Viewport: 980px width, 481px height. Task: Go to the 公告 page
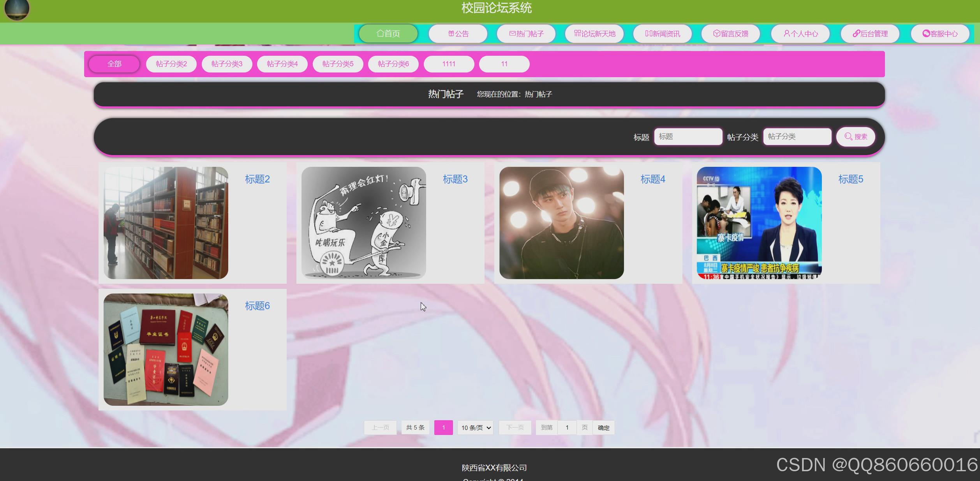pyautogui.click(x=458, y=33)
